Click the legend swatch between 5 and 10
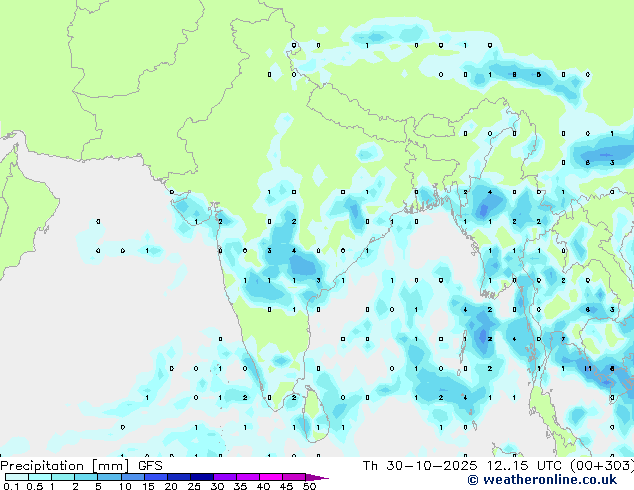This screenshot has height=490, width=634. click(x=109, y=477)
